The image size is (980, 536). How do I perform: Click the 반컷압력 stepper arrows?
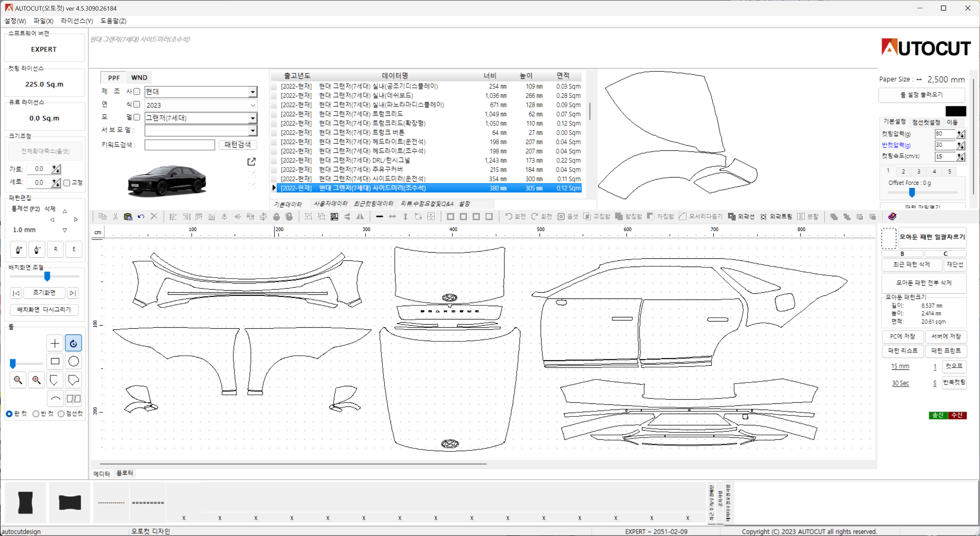tap(960, 145)
